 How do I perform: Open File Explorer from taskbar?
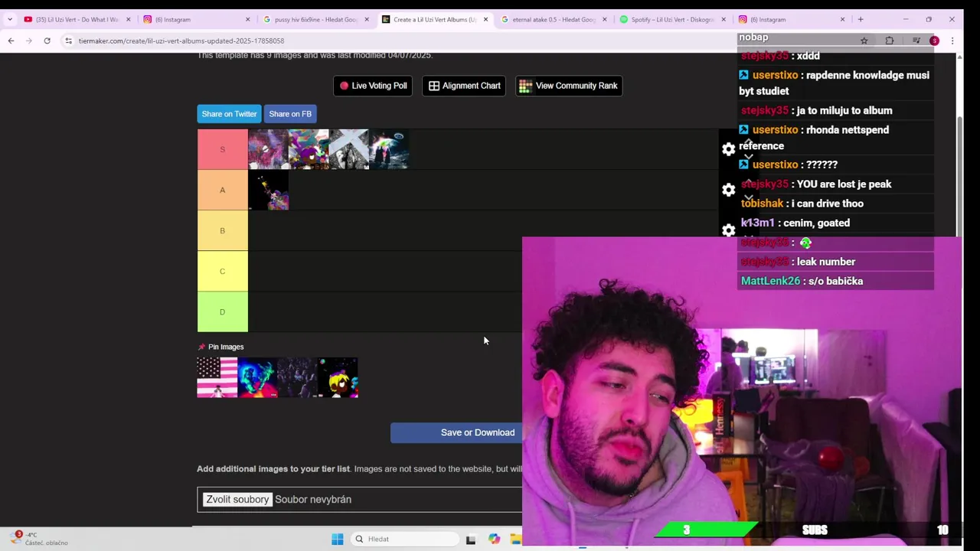(x=516, y=539)
